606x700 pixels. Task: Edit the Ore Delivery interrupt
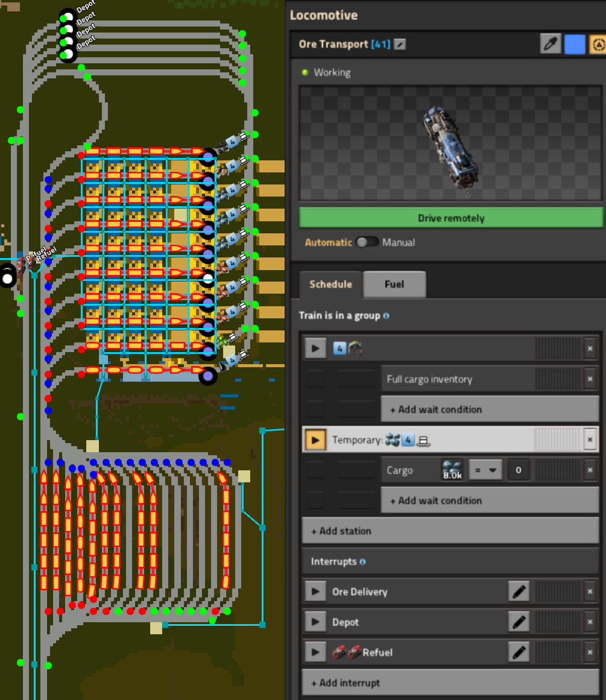click(519, 591)
